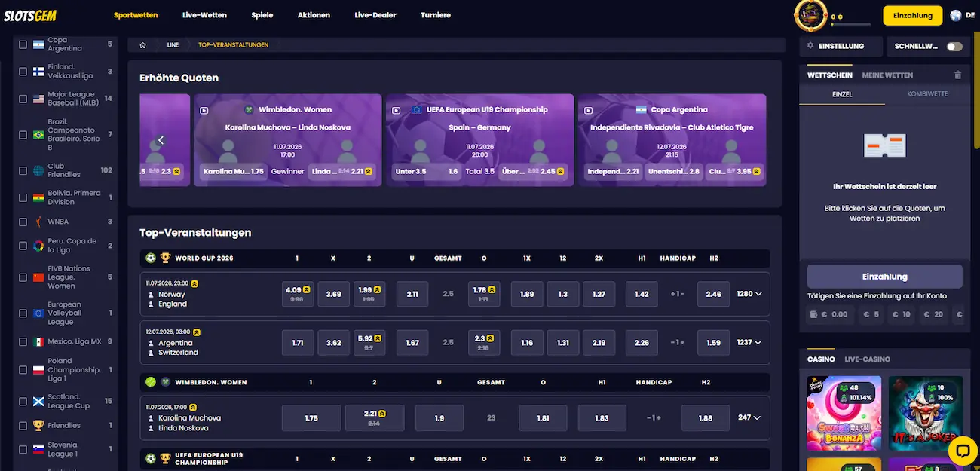The image size is (980, 471).
Task: Click the Finland flag beside Veikkausliiga
Action: pyautogui.click(x=38, y=72)
